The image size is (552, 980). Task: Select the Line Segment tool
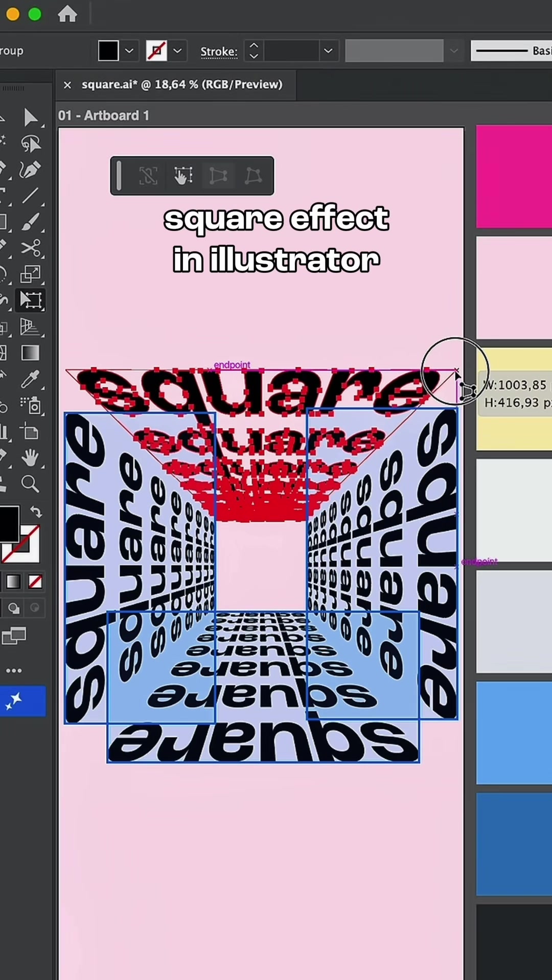click(x=31, y=195)
